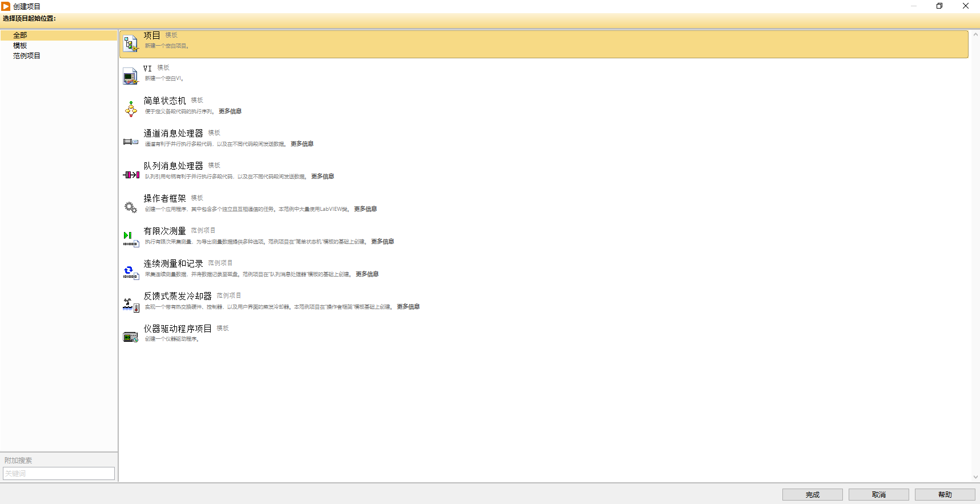Open 帮助 (Help) button
Viewport: 980px width, 504px height.
945,495
